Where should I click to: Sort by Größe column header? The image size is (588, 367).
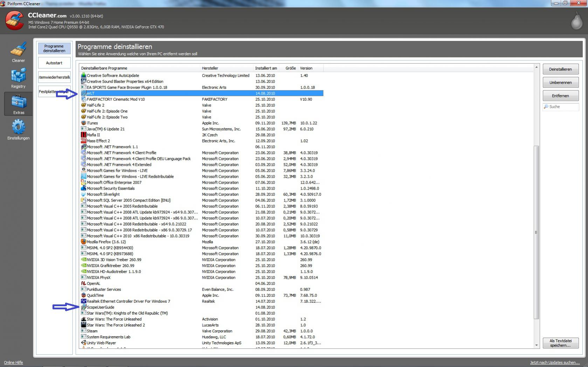(289, 68)
